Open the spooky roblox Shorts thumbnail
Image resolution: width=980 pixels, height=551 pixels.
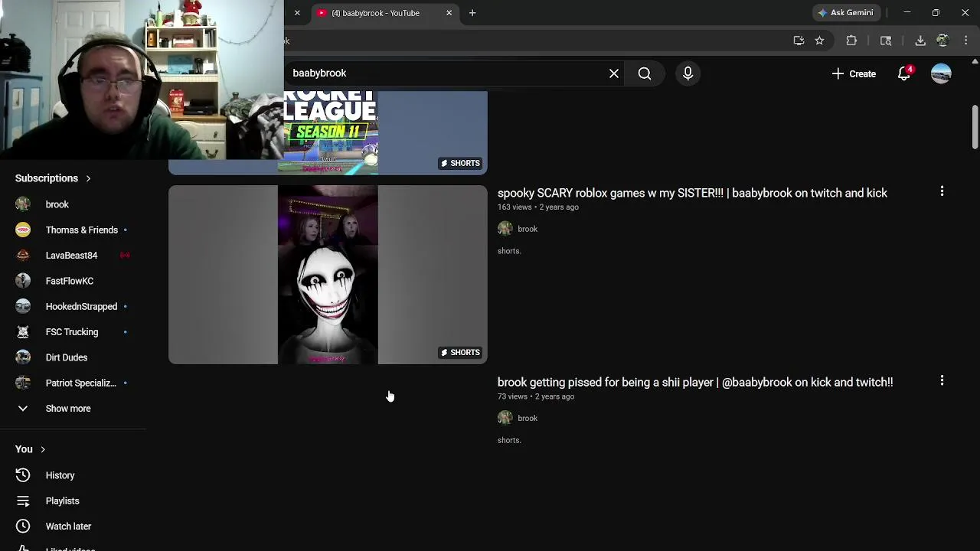click(328, 275)
